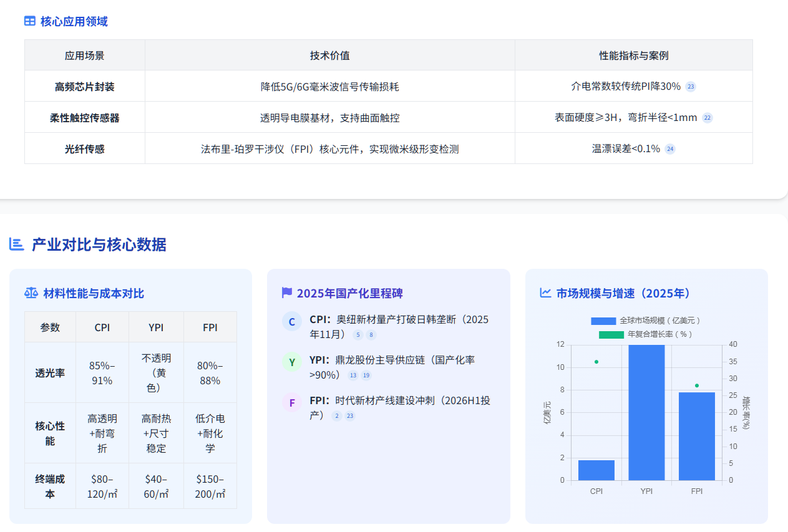Image resolution: width=788 pixels, height=532 pixels.
Task: Click the table icon beside 核心应用领域
Action: pyautogui.click(x=30, y=21)
